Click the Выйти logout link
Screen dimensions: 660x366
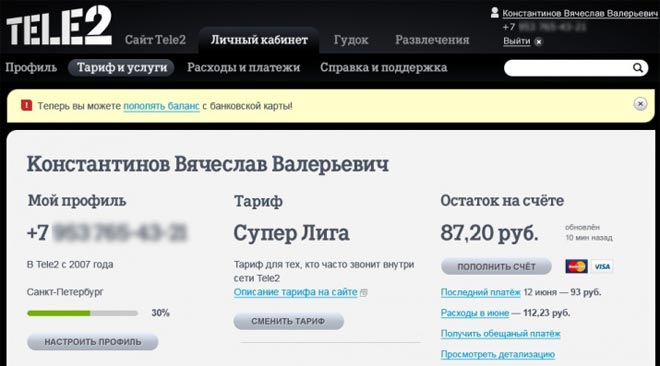coord(516,41)
